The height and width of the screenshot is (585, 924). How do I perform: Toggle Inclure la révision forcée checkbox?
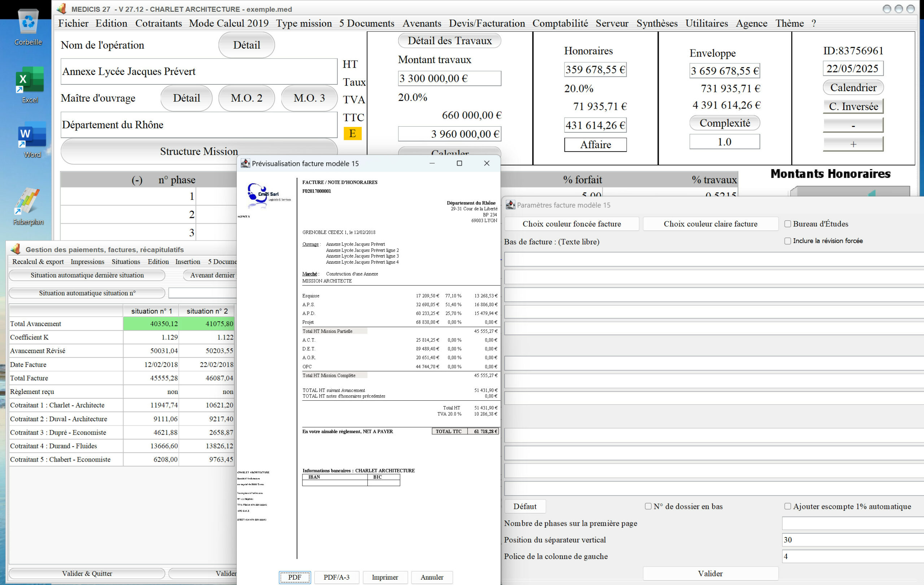(x=788, y=241)
